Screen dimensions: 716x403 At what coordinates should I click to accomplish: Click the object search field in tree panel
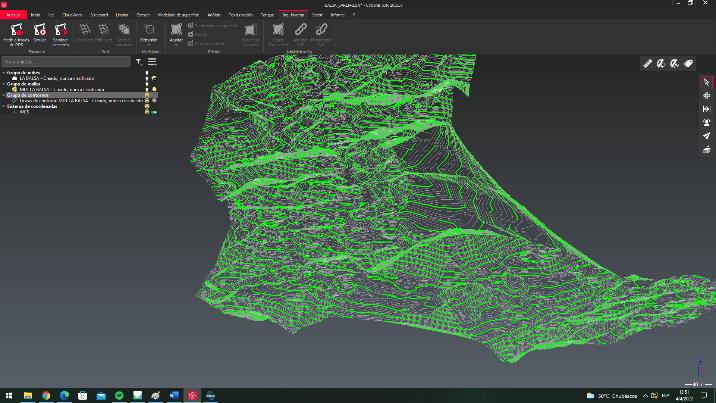(x=65, y=62)
